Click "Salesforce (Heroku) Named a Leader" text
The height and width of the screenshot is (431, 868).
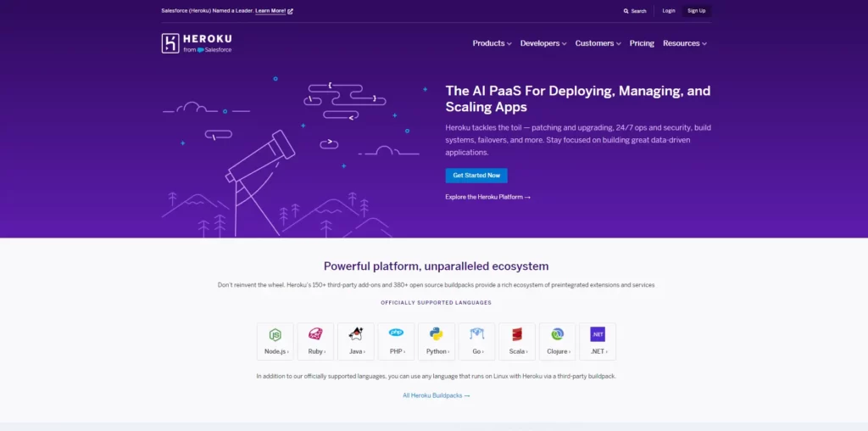pos(207,11)
